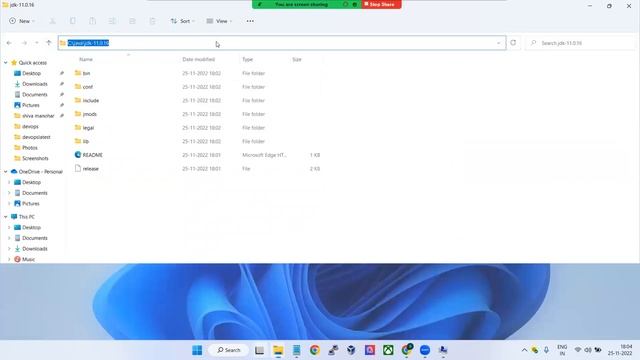The image size is (640, 360).
Task: Go back with the Back arrow
Action: pyautogui.click(x=9, y=43)
